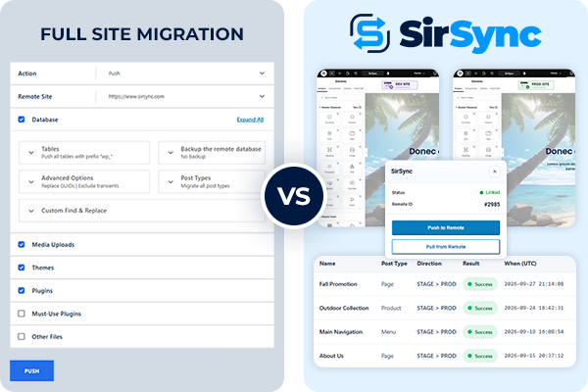Click the DEV SITE badge

(x=400, y=85)
